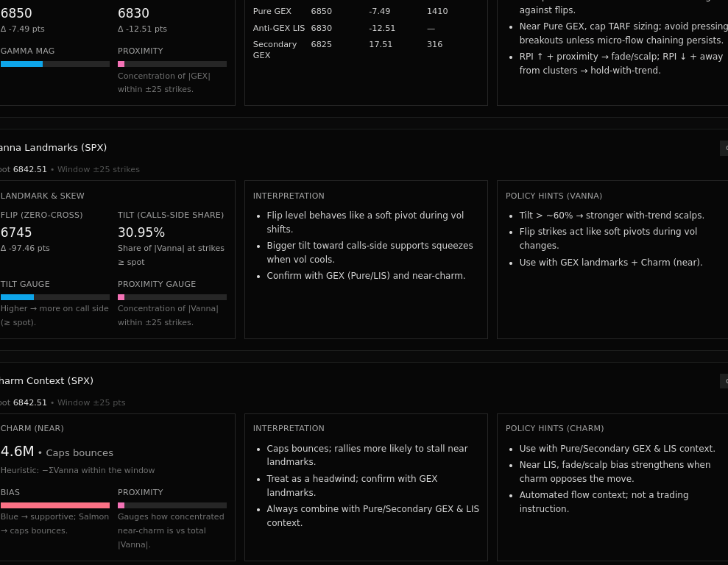Image resolution: width=728 pixels, height=565 pixels.
Task: Click the CHARM (NEAR) value 4.6M
Action: 17,451
